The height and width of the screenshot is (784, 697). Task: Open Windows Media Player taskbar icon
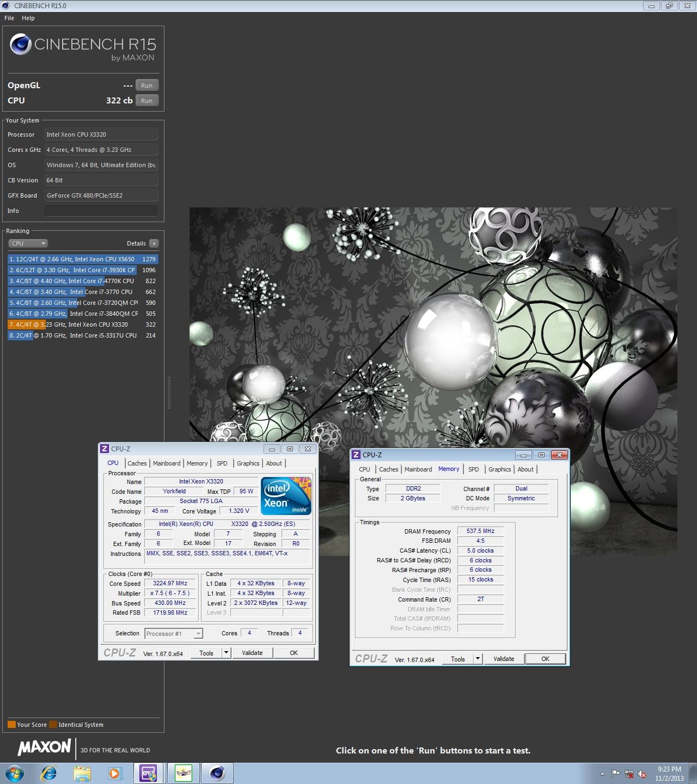pyautogui.click(x=115, y=773)
